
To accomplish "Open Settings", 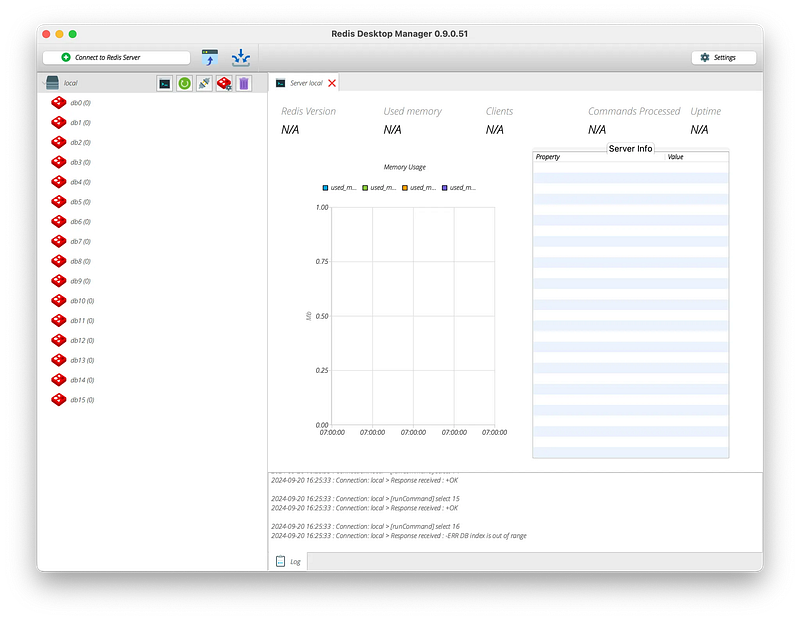I will tap(723, 58).
